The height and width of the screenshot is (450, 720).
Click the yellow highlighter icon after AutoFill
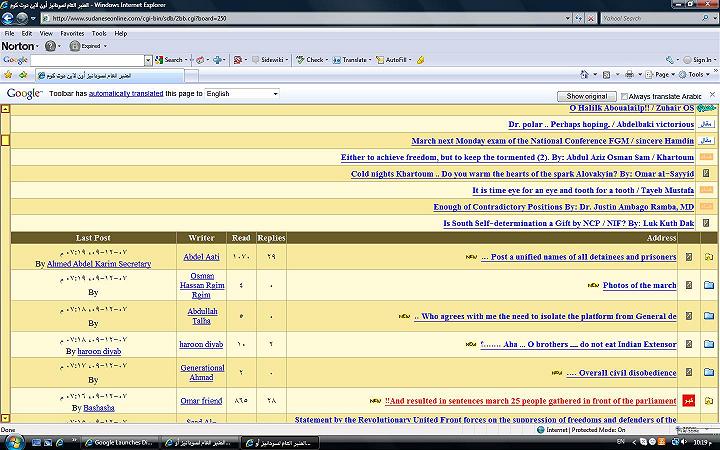pyautogui.click(x=420, y=60)
